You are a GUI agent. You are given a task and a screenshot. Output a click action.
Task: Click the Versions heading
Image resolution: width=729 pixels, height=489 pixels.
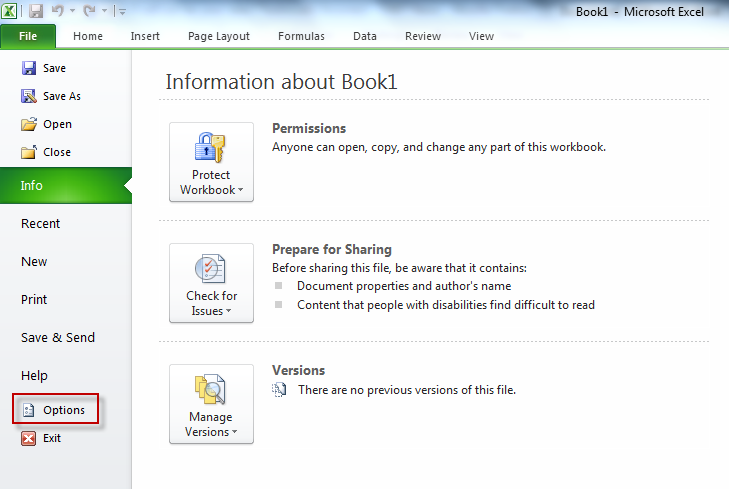pyautogui.click(x=298, y=370)
